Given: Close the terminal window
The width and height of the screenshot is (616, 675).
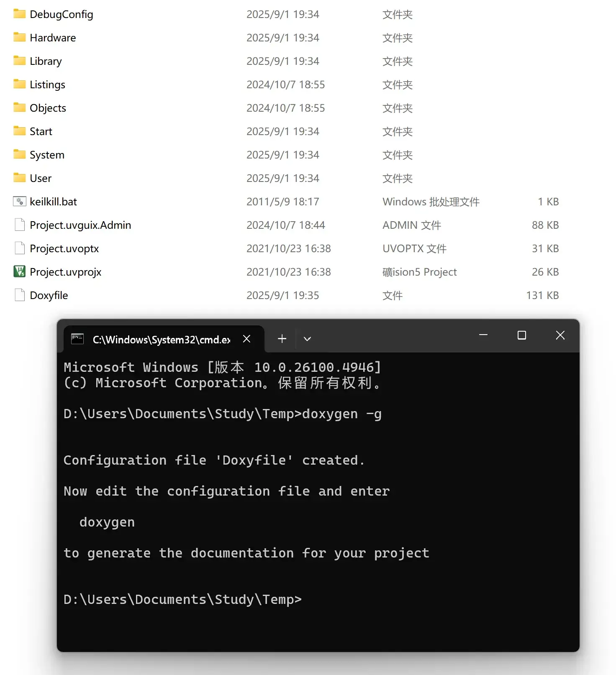Looking at the screenshot, I should pyautogui.click(x=560, y=335).
